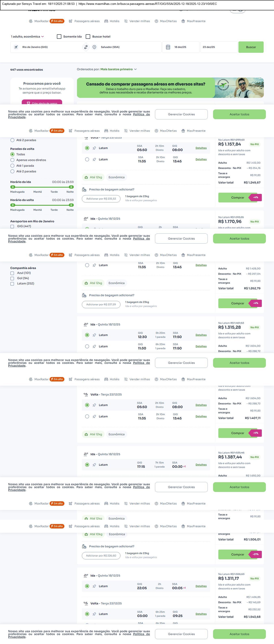Open Detalhes for the 22:05 flight
The image size is (274, 644).
201,586
